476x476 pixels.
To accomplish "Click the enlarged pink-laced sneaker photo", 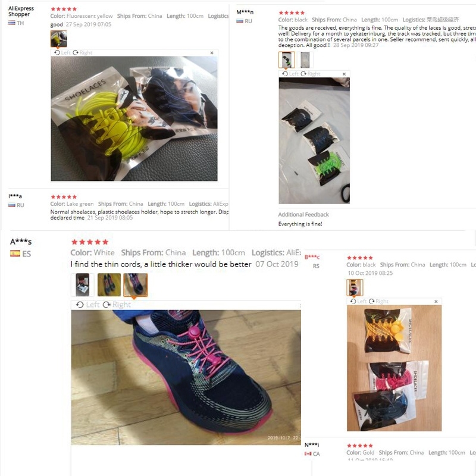I will (186, 377).
